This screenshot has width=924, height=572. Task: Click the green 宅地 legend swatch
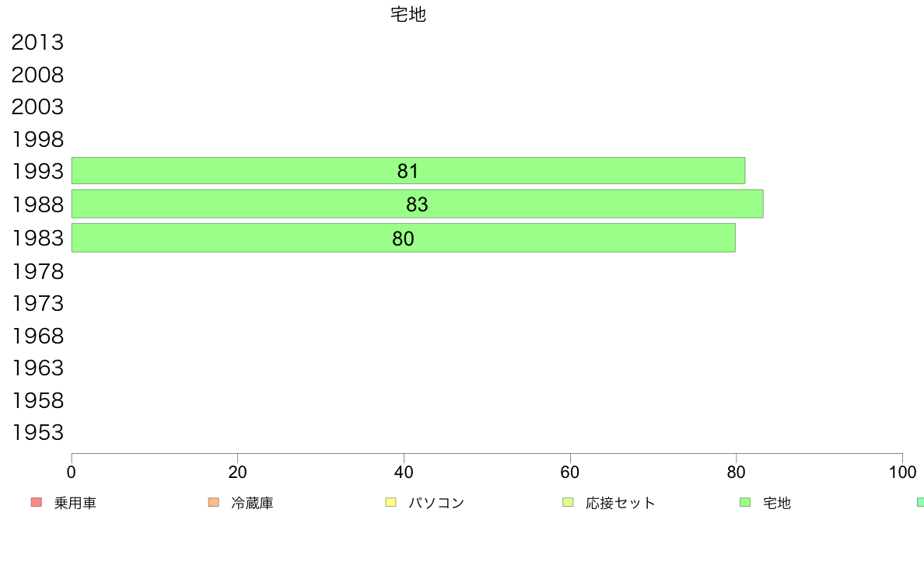point(745,502)
